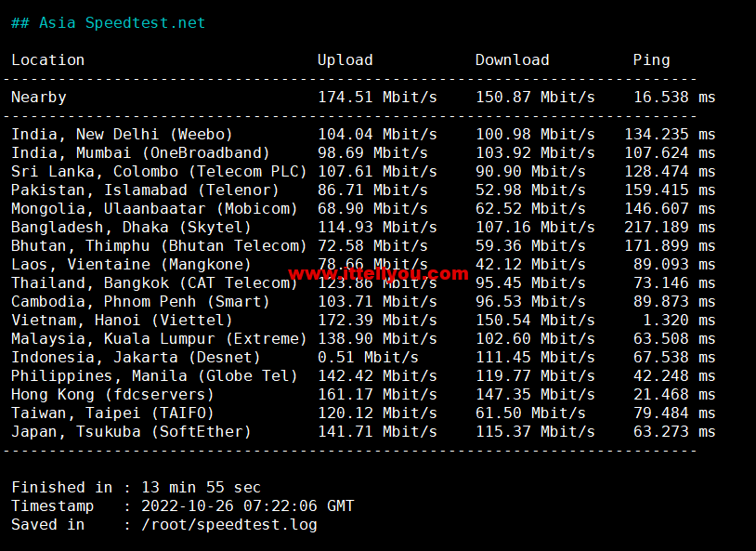This screenshot has width=756, height=551.
Task: Click Ulaanbaatar upload value 68.90 Mbit/s
Action: (x=372, y=208)
